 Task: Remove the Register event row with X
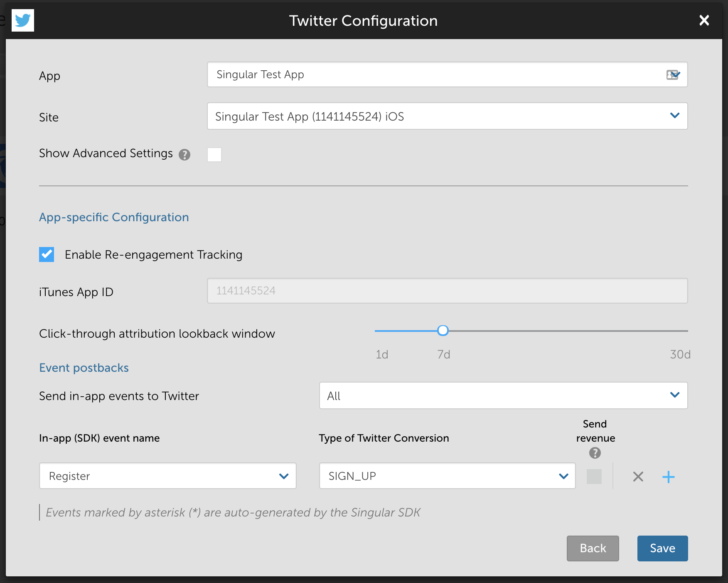pos(638,477)
